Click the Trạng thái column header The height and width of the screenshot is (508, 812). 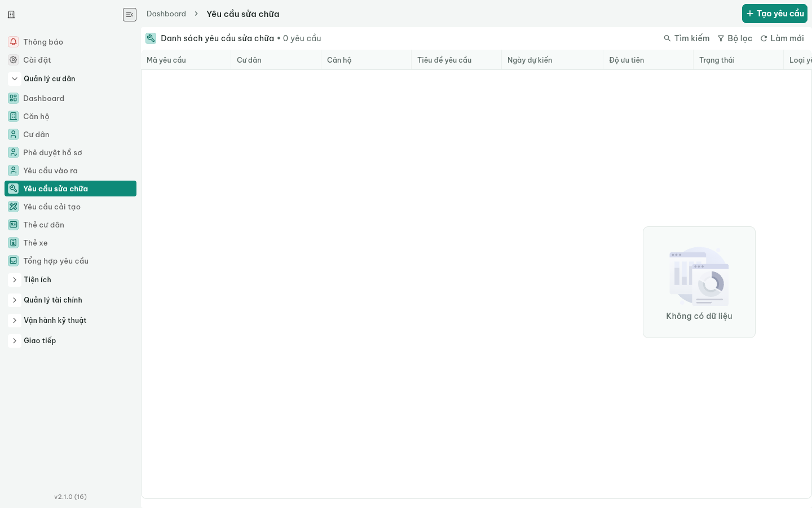(739, 60)
